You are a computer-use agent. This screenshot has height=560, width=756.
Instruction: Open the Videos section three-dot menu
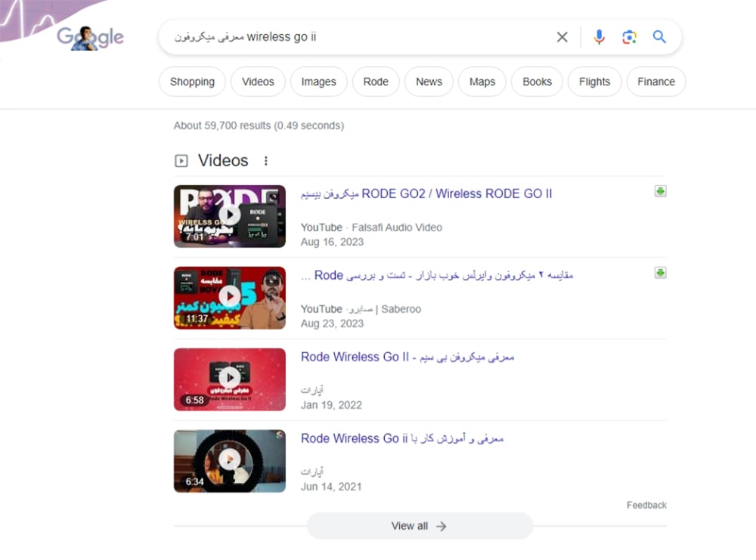[x=265, y=161]
